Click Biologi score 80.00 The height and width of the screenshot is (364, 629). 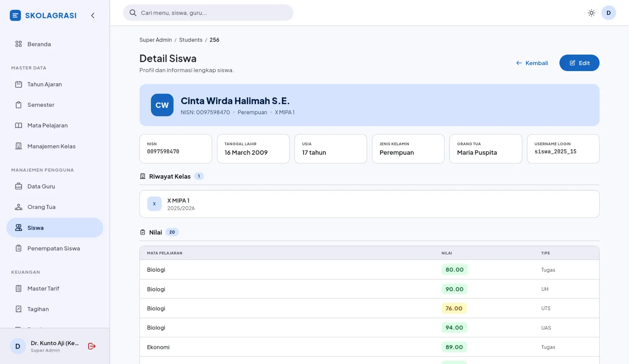pos(454,270)
